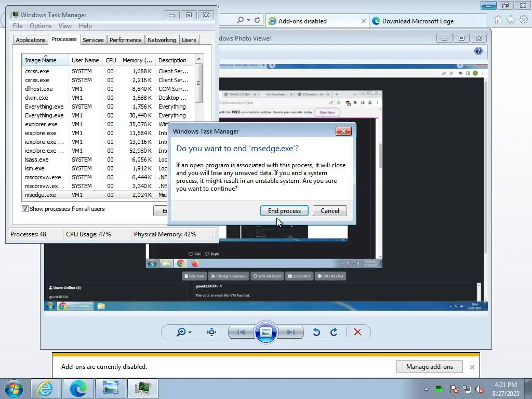Image resolution: width=532 pixels, height=399 pixels.
Task: Switch to the Services tab
Action: point(93,40)
